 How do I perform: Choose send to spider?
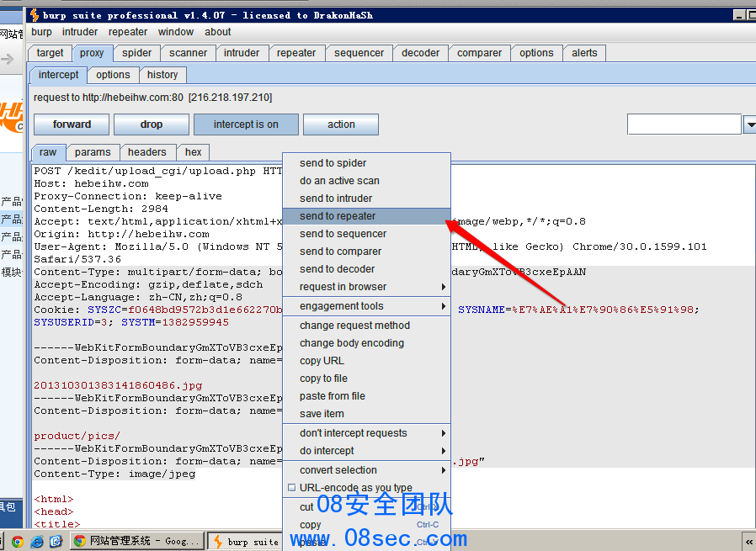(x=366, y=163)
